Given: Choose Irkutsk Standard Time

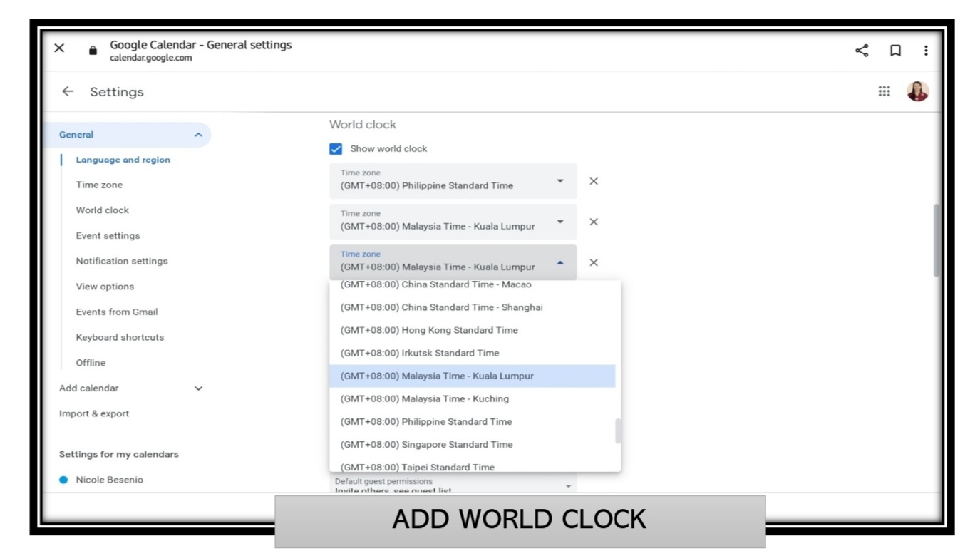Looking at the screenshot, I should click(472, 353).
